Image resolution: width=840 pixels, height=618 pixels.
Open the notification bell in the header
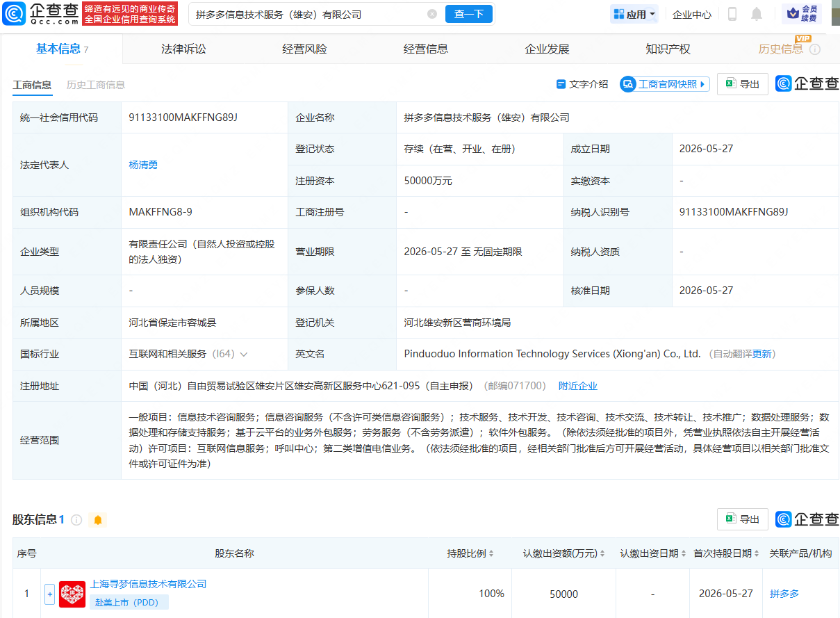coord(757,14)
